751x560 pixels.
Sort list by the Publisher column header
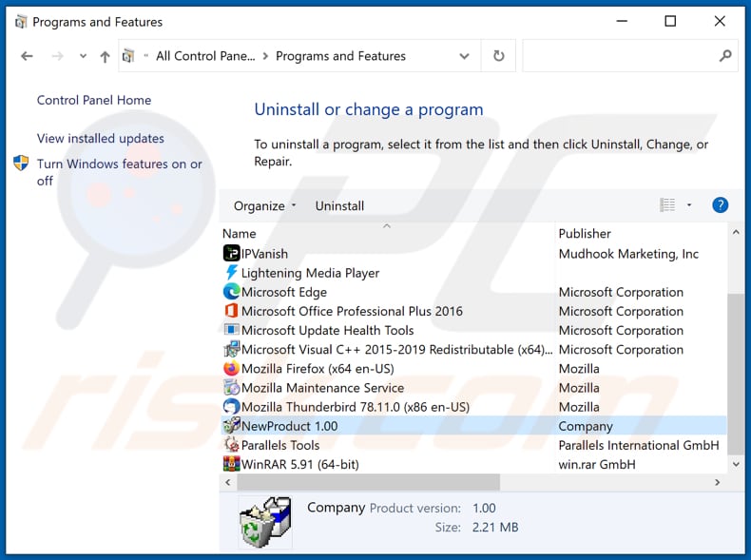coord(585,233)
